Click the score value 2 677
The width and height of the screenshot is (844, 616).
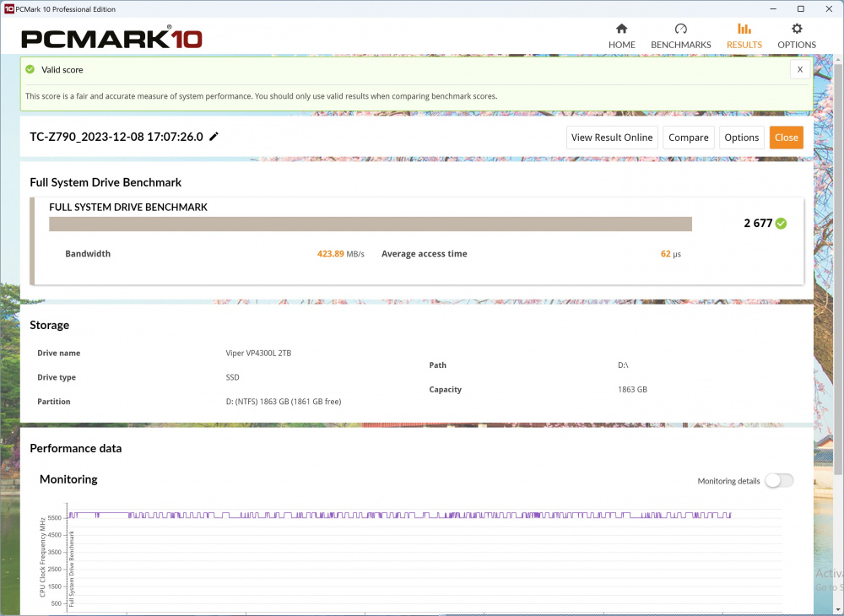coord(758,224)
